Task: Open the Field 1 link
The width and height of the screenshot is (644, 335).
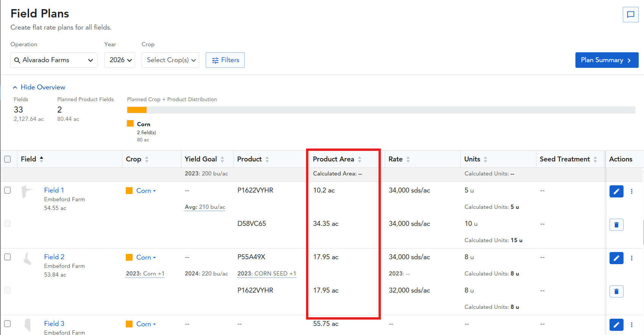Action: (54, 190)
